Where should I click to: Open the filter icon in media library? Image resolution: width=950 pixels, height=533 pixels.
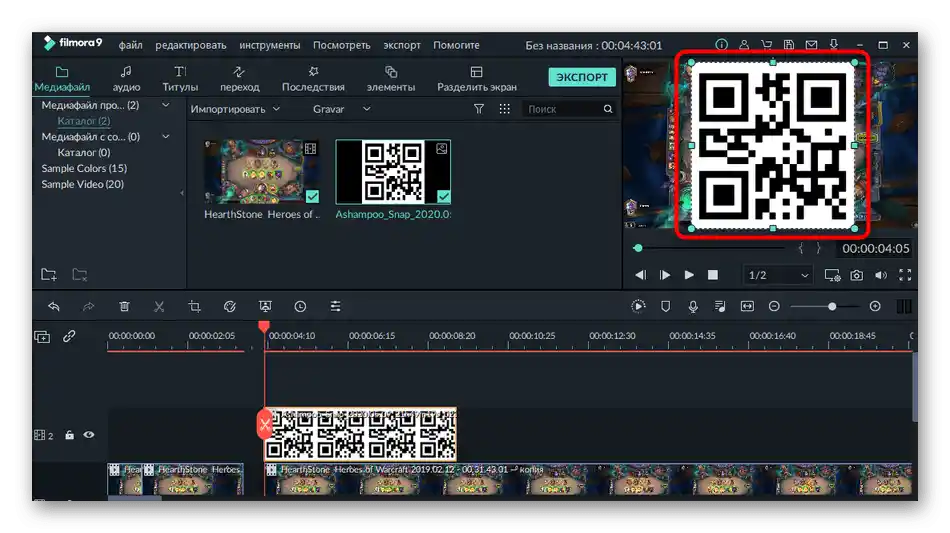coord(479,109)
